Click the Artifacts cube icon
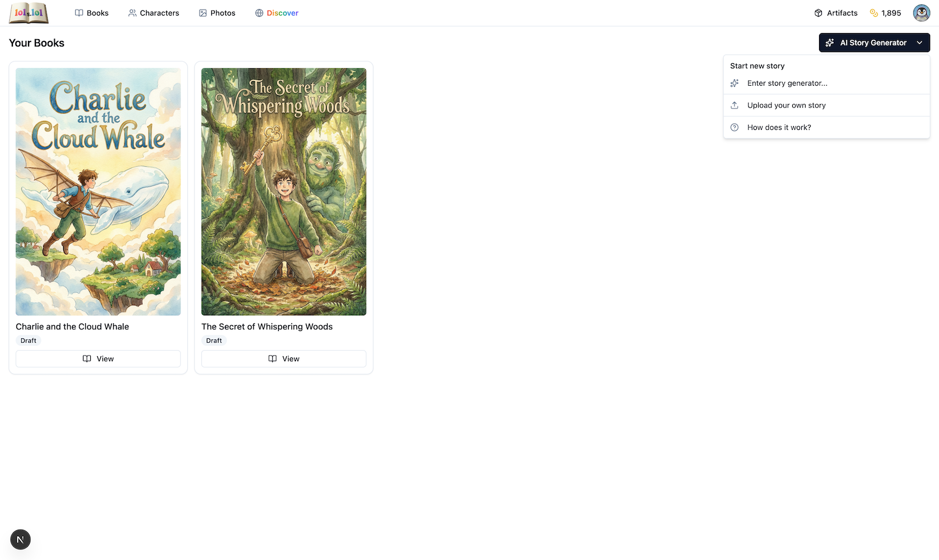The height and width of the screenshot is (560, 939). click(x=818, y=13)
